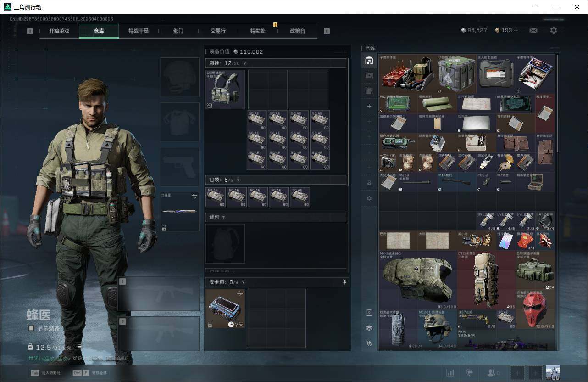Click the stacked layers icon in warehouse sidebar
This screenshot has height=382, width=588.
tap(369, 328)
